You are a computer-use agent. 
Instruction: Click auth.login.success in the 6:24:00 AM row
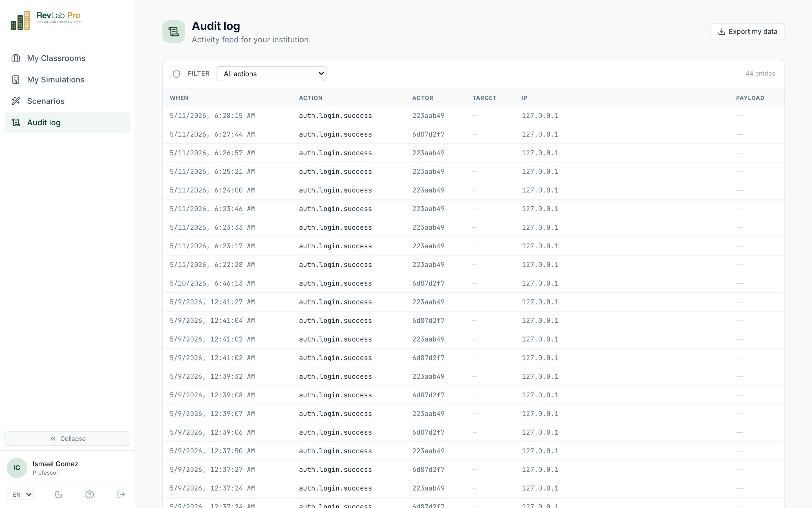click(x=335, y=190)
